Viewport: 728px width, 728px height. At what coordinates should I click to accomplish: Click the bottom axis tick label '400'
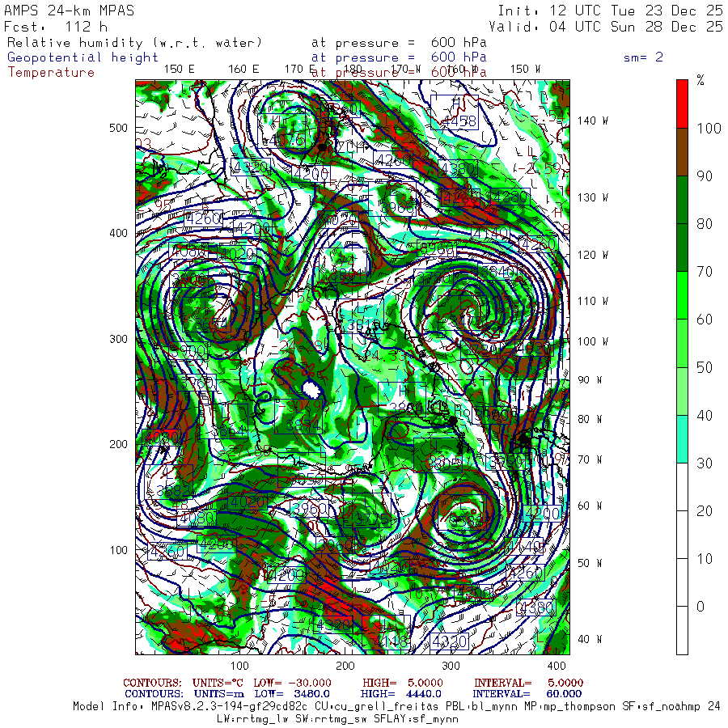click(557, 666)
